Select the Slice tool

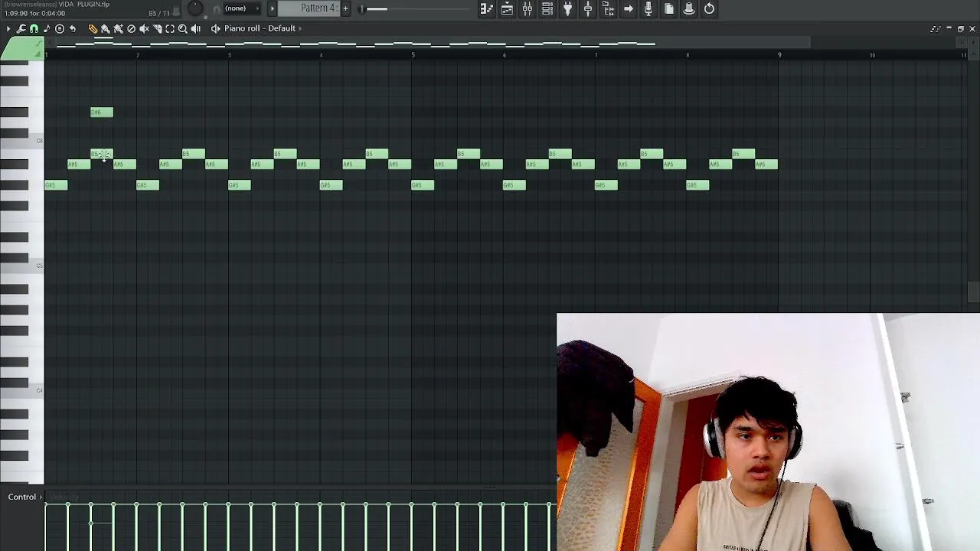pyautogui.click(x=157, y=28)
